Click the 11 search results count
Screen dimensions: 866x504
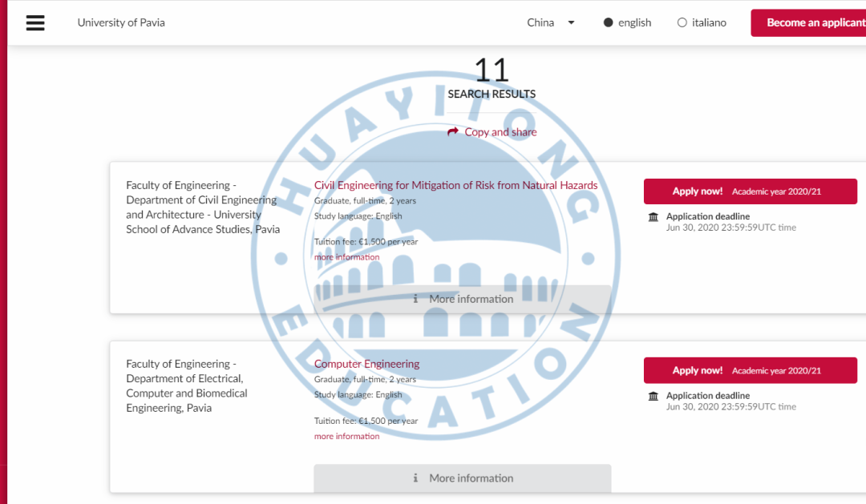coord(492,70)
